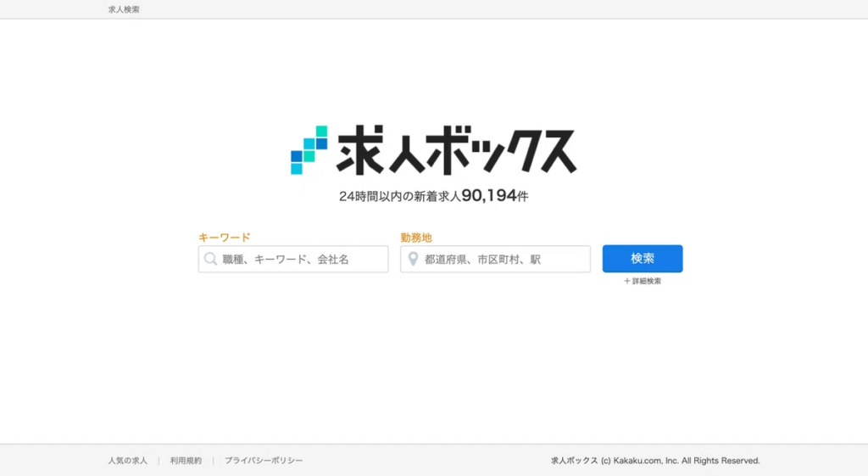This screenshot has width=868, height=476.
Task: Click the 24時間以内の新着求人 90,194件 text
Action: coord(433,196)
